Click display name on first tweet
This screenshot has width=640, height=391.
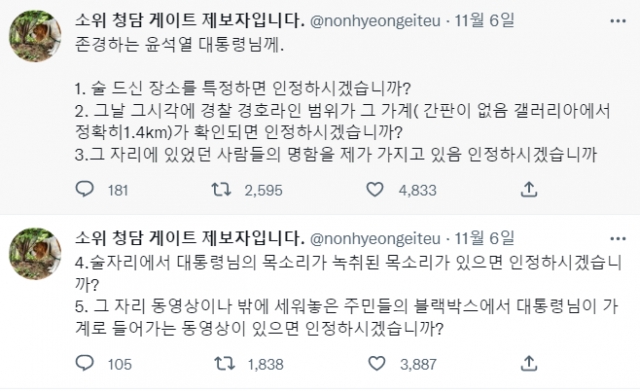pyautogui.click(x=190, y=20)
